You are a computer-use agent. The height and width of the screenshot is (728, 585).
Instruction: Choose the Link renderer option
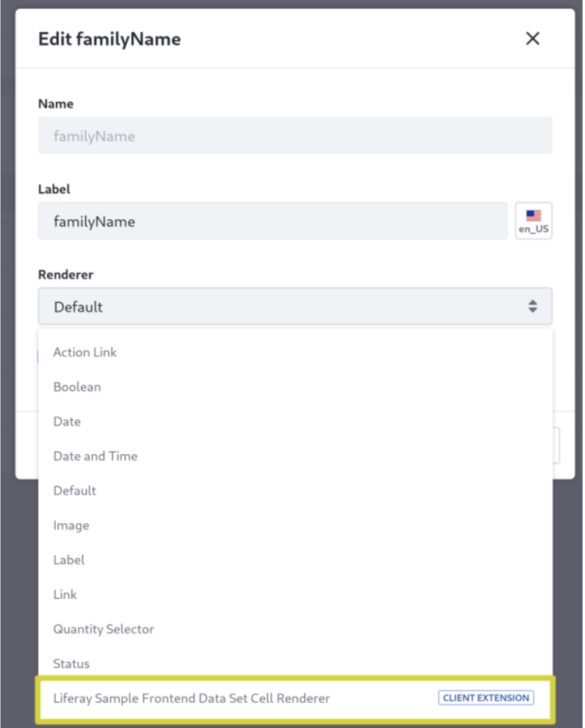point(65,595)
